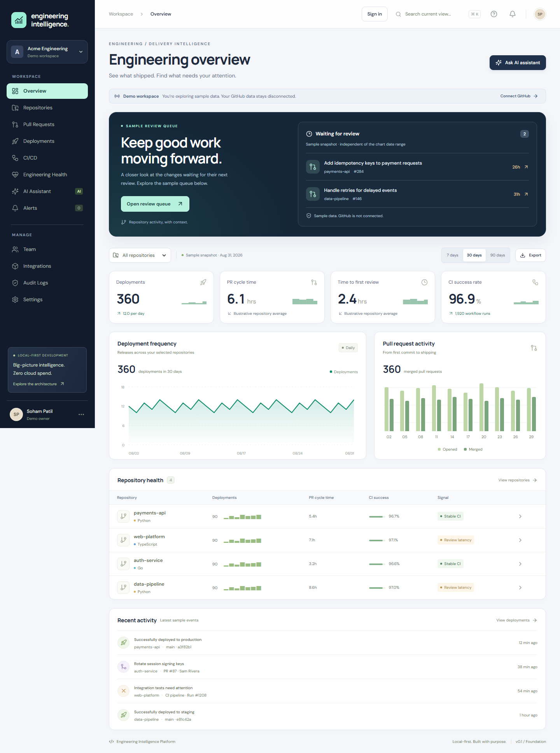
Task: Click the PR icon for Handle retries item
Action: [x=313, y=194]
